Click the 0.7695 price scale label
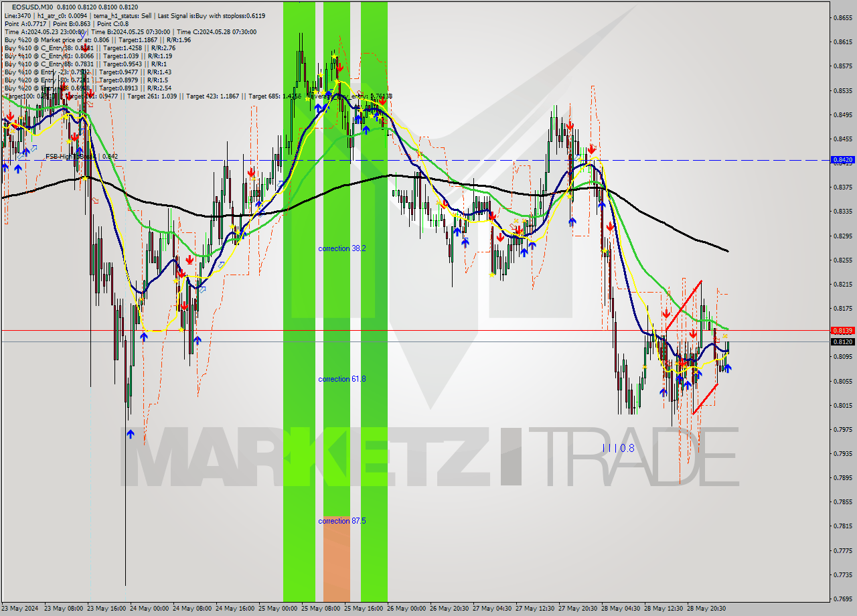Screen dimensions: 857x616 (x=842, y=599)
